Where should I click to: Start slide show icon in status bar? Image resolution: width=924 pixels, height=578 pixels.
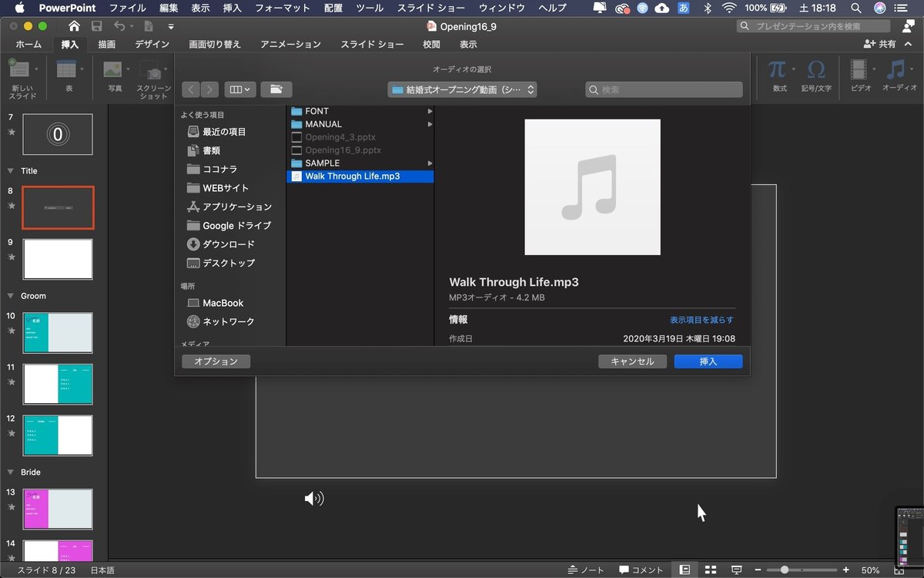click(x=737, y=570)
